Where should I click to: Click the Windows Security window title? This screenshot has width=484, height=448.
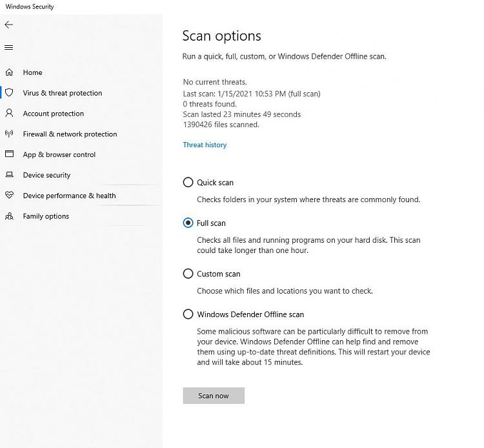click(x=30, y=6)
